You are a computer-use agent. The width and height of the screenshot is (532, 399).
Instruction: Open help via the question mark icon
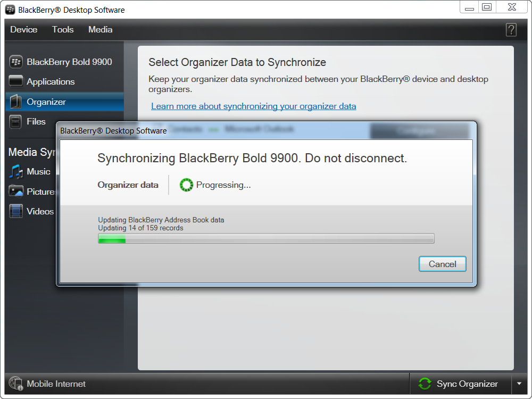click(511, 30)
